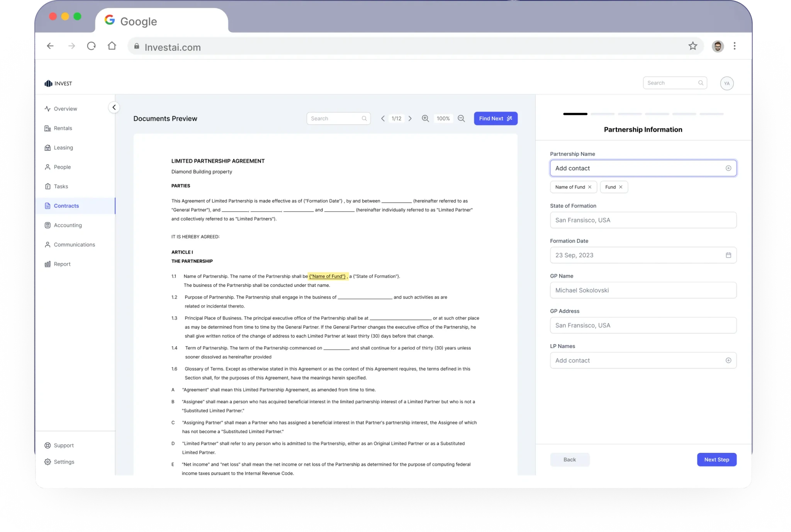
Task: Open Accounting in the sidebar
Action: 68,225
